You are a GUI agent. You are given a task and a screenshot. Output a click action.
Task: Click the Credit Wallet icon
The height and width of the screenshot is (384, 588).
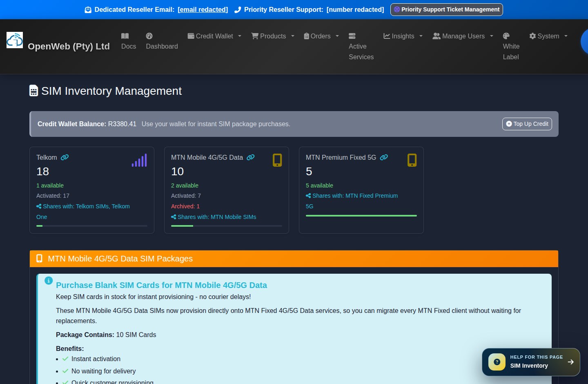(x=191, y=36)
